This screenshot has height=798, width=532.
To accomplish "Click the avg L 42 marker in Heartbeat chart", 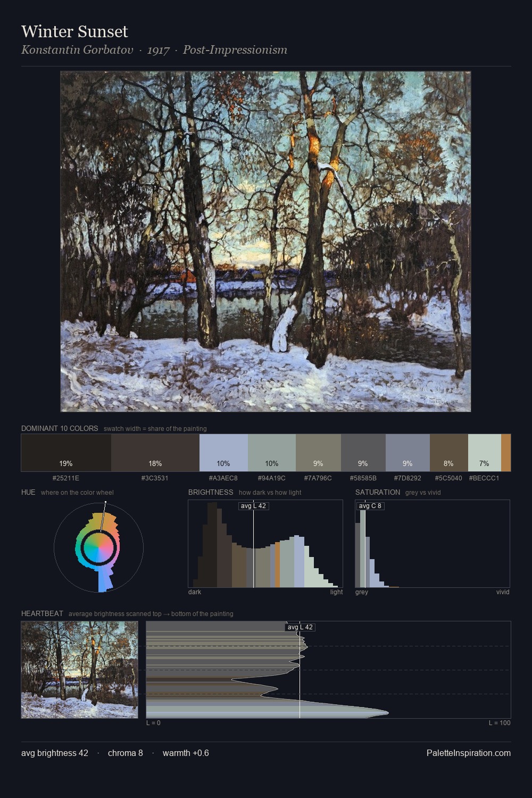I will [x=301, y=627].
